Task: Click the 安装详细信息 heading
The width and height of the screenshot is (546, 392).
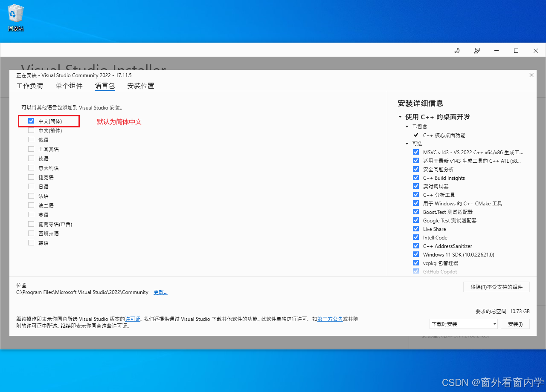Action: pos(420,103)
